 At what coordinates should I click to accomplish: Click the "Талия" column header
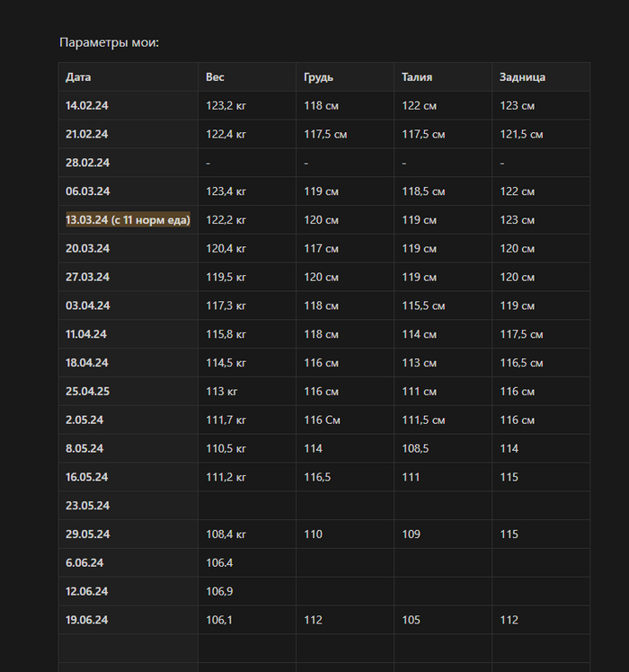[x=417, y=77]
